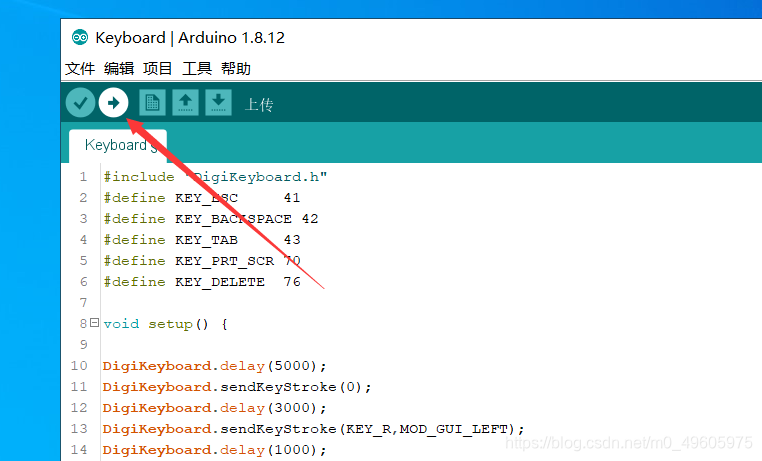Open the 编辑 menu
This screenshot has height=461, width=762.
[119, 68]
